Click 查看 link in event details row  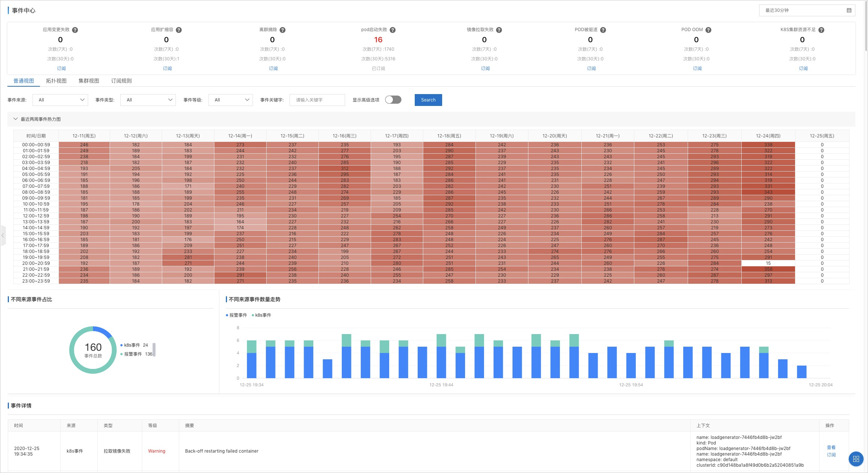pos(831,447)
